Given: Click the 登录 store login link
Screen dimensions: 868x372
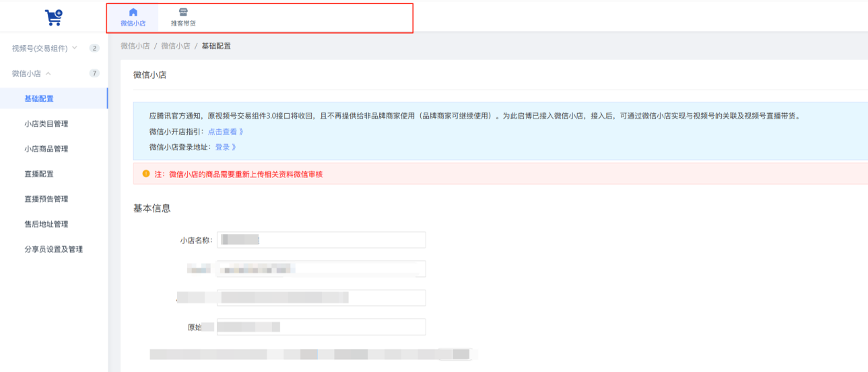Looking at the screenshot, I should (x=226, y=147).
